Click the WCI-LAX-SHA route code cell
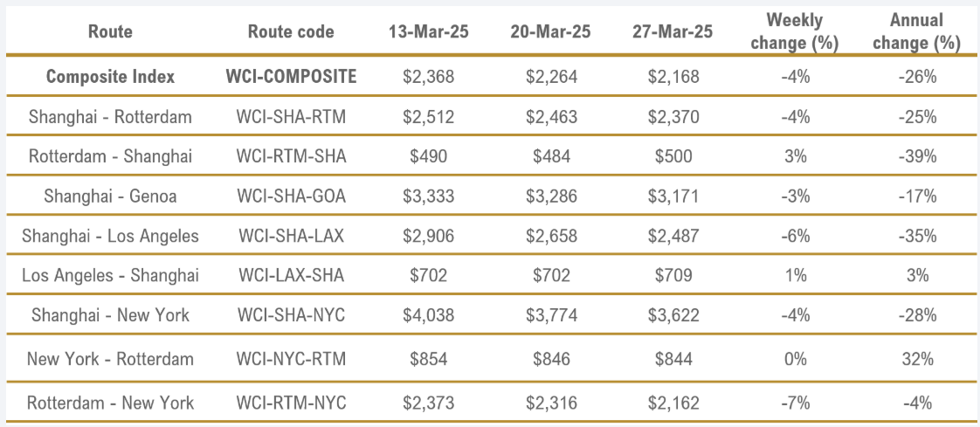Screen dimensions: 980x427 [x=291, y=276]
